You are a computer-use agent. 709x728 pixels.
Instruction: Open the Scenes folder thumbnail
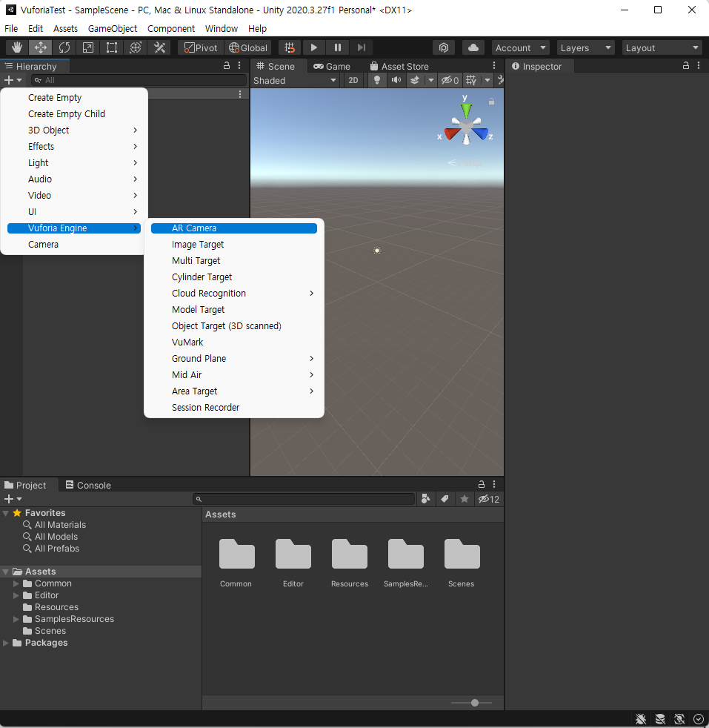(x=462, y=563)
